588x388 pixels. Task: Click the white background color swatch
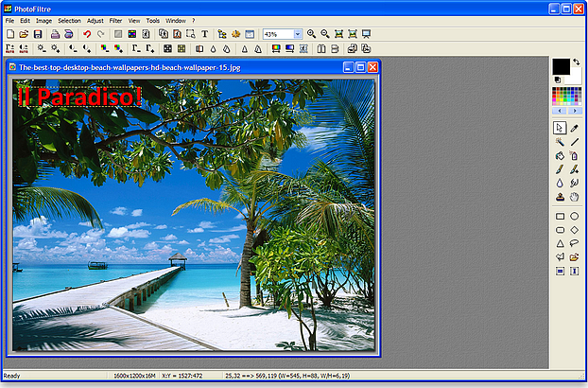(x=575, y=77)
